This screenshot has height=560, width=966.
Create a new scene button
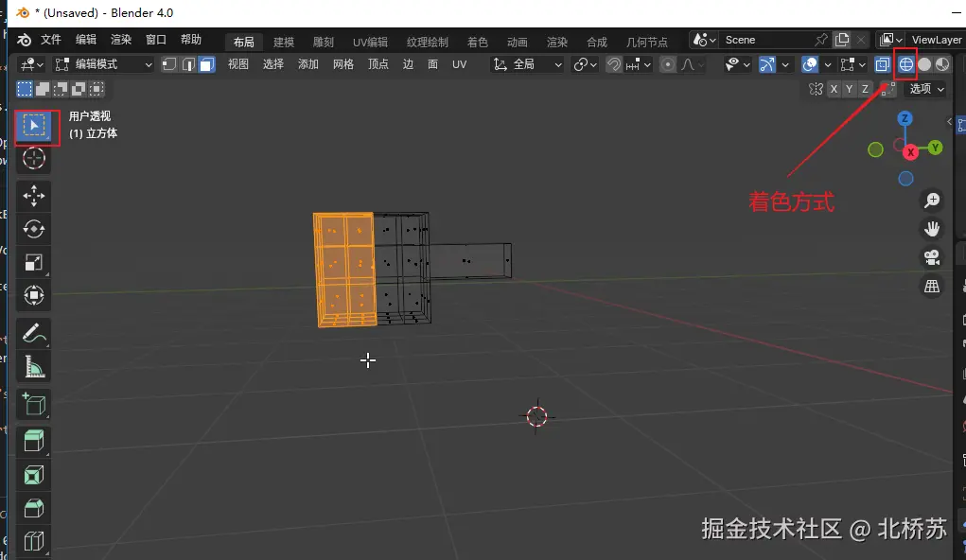[842, 40]
